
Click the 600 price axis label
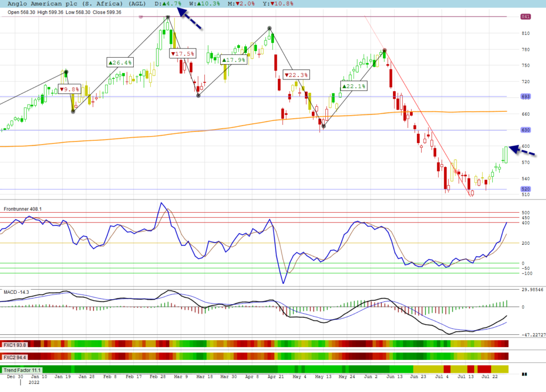coord(525,146)
